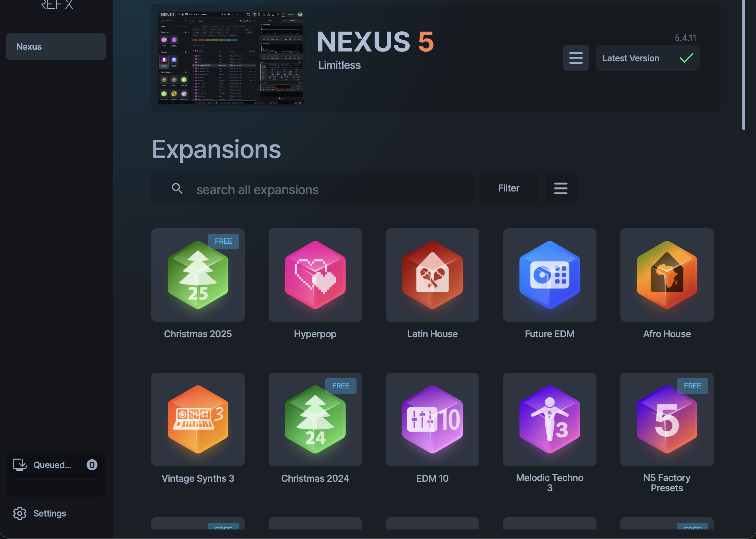Select the Hyperpop expansion cube

[315, 275]
